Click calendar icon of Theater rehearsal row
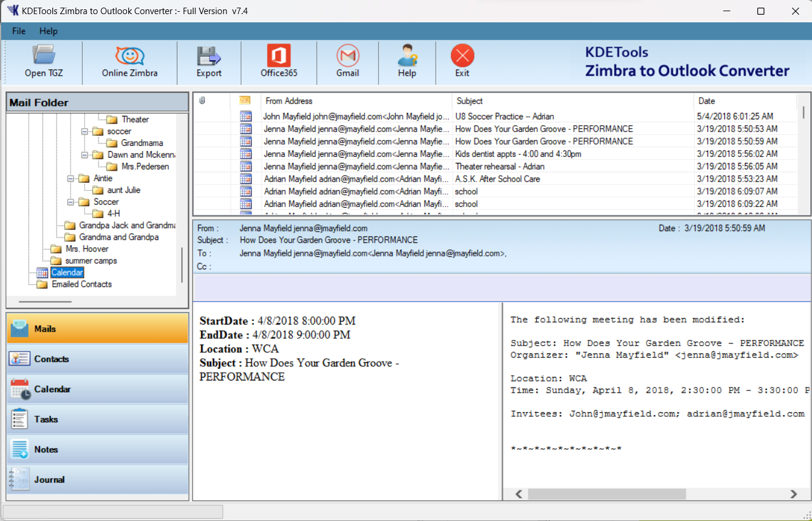 coord(246,166)
